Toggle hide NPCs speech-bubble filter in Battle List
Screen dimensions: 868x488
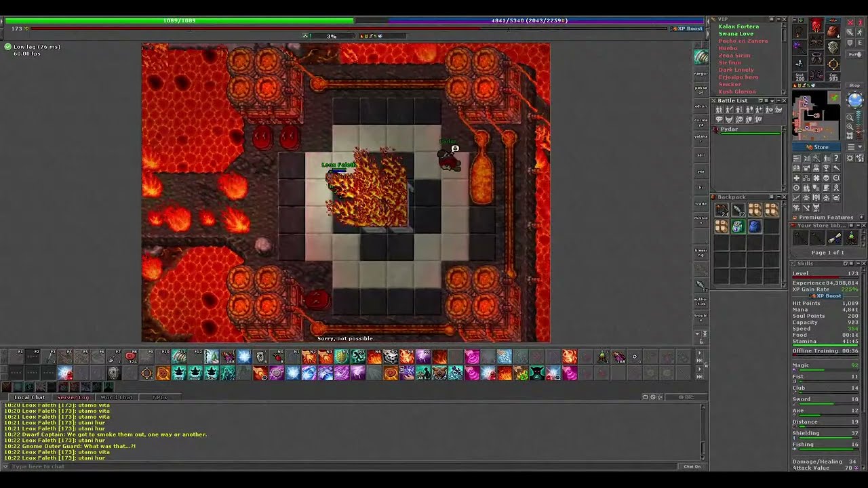point(719,119)
